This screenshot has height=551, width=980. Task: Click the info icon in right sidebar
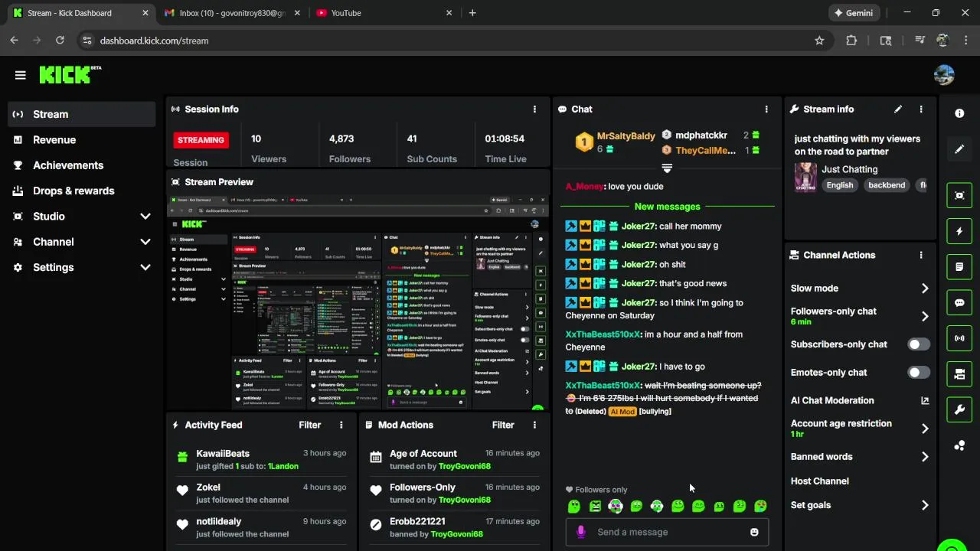(x=959, y=113)
